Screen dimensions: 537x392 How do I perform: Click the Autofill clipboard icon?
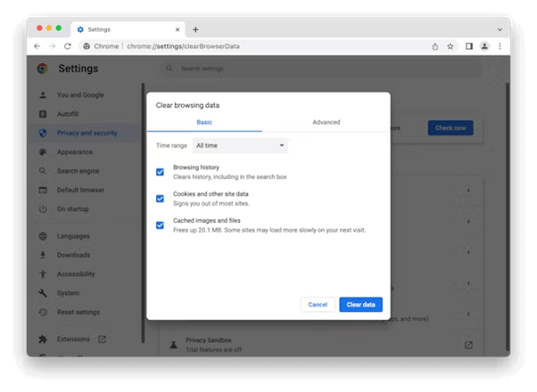[43, 114]
